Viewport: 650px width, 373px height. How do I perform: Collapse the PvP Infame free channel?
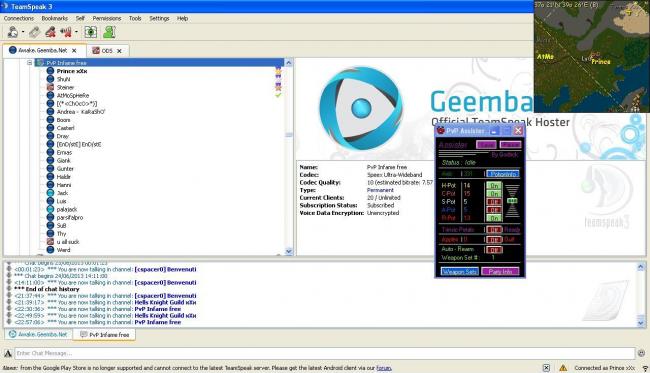29,63
